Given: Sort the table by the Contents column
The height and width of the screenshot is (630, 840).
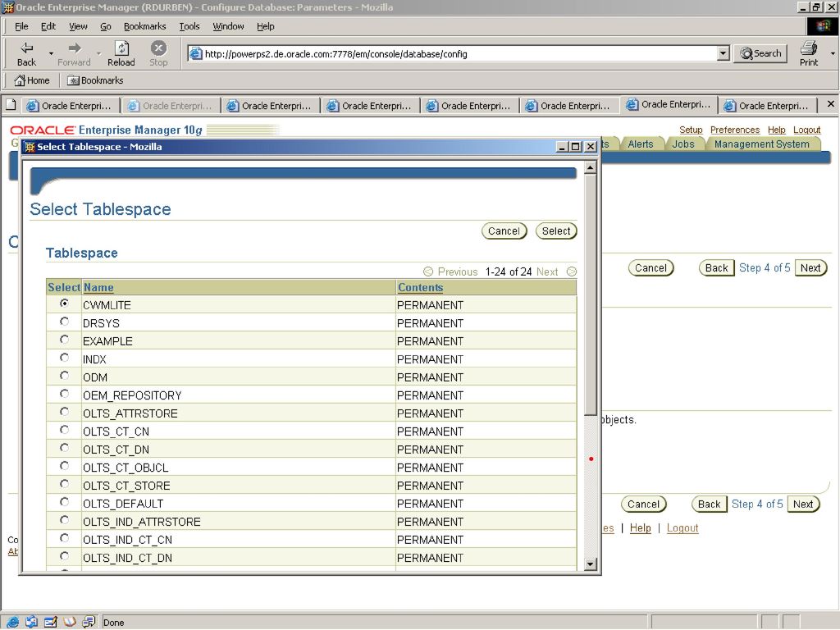Looking at the screenshot, I should [421, 287].
